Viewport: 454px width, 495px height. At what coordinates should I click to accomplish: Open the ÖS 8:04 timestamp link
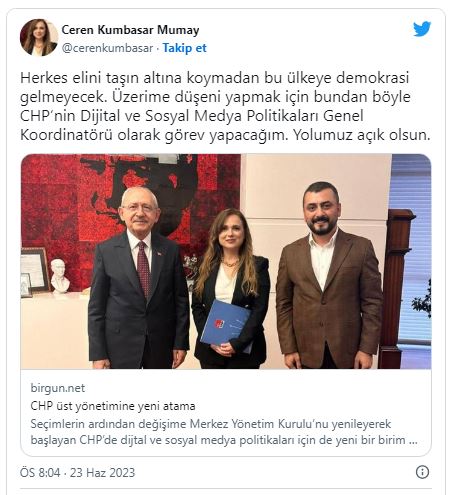pos(40,473)
